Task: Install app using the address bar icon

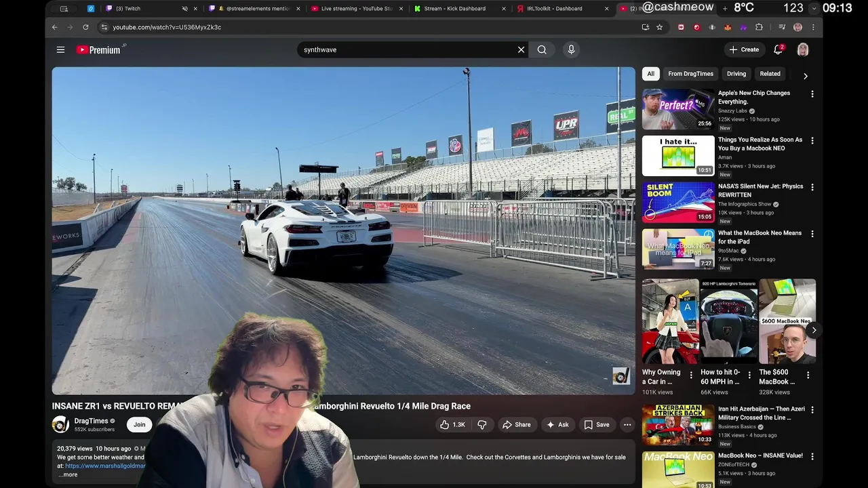Action: coord(645,27)
